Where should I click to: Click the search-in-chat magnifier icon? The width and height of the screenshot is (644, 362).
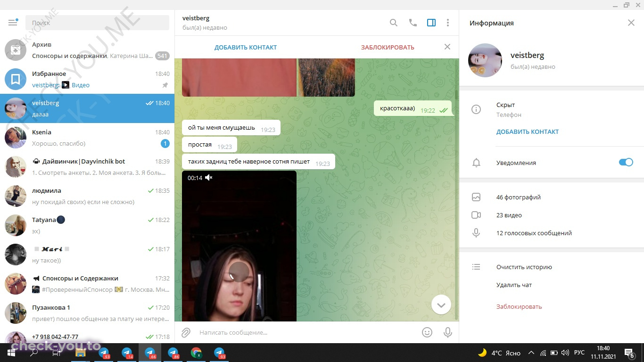point(394,23)
